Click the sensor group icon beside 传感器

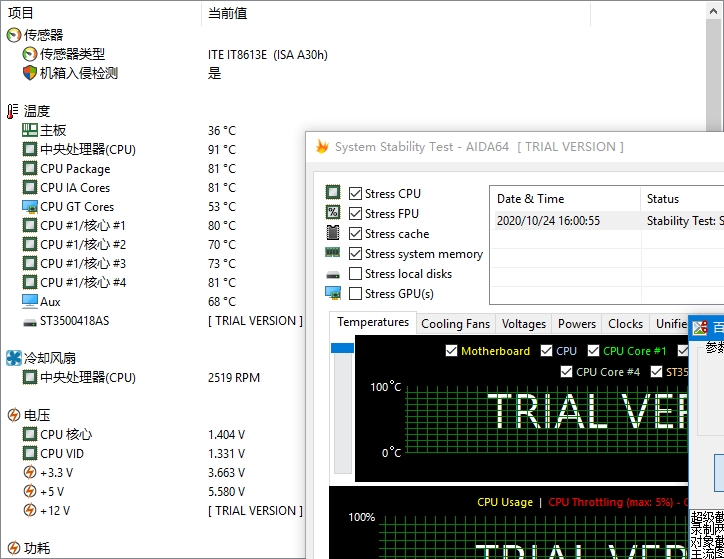coord(14,35)
